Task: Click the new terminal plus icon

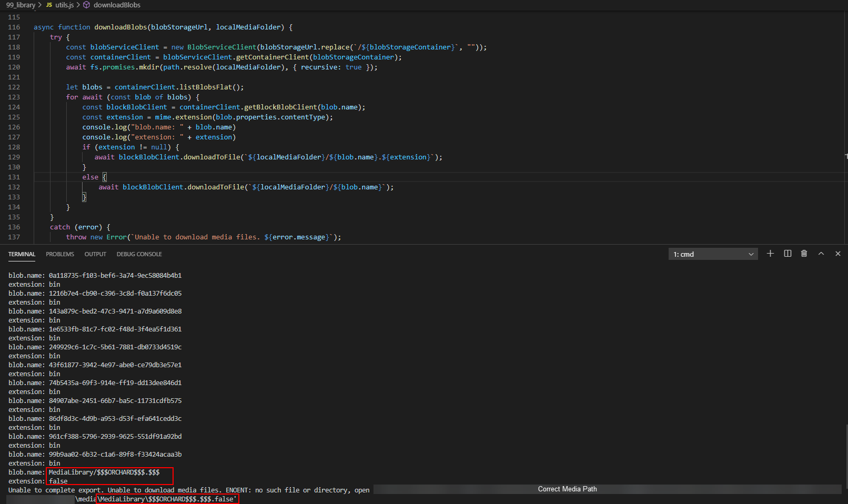Action: [770, 254]
